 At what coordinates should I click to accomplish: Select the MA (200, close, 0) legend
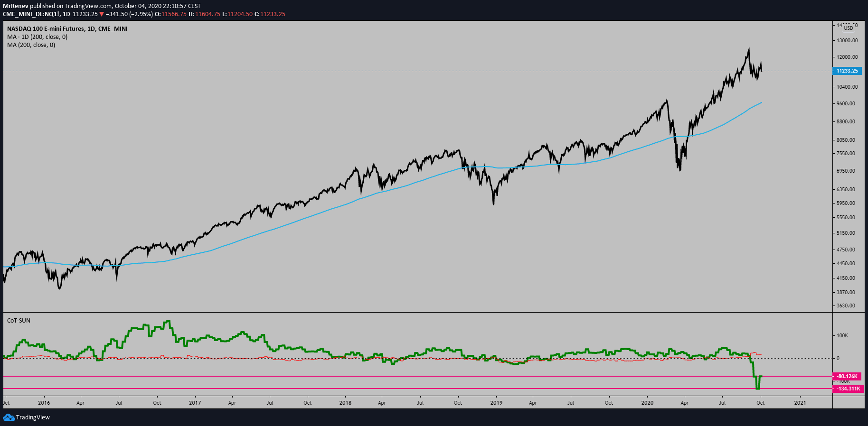click(x=31, y=45)
